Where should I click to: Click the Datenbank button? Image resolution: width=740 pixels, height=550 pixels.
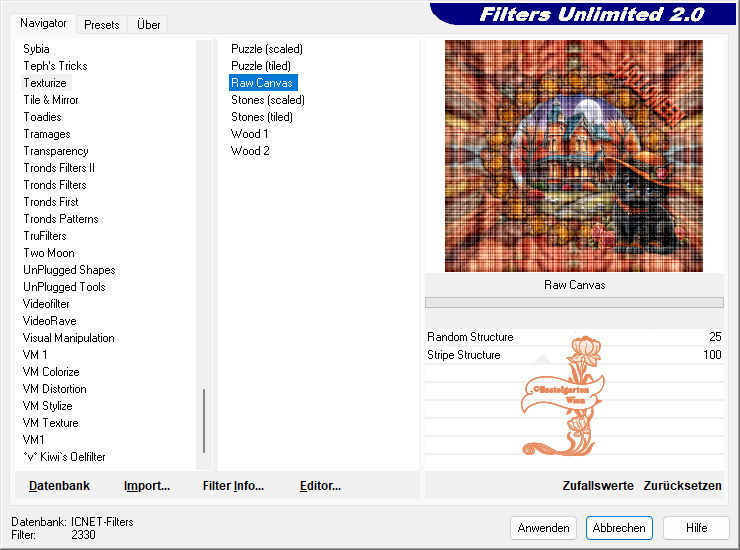59,486
